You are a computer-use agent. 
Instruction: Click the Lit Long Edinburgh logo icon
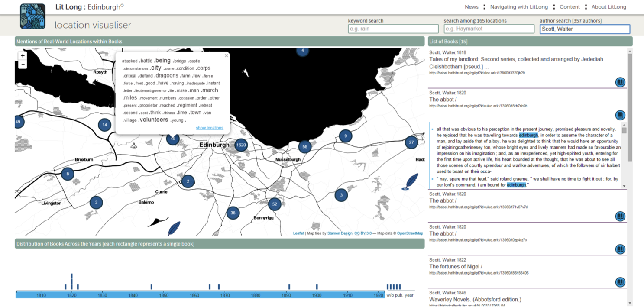(x=32, y=16)
